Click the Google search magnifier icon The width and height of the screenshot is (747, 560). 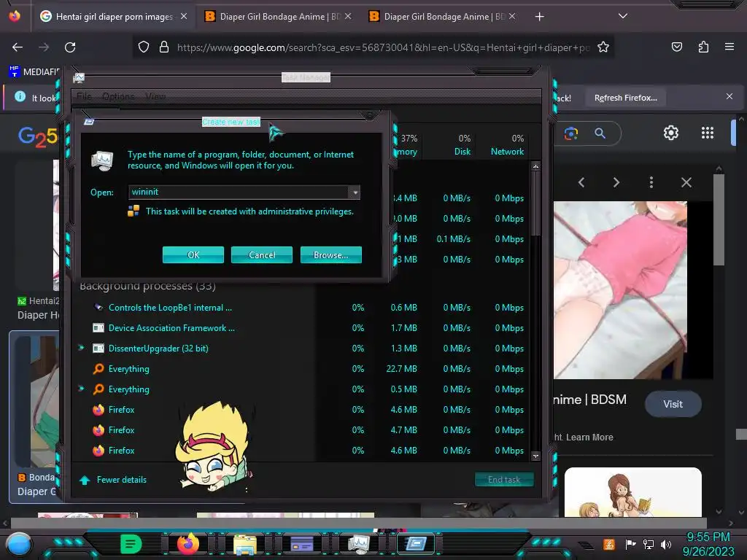click(600, 133)
